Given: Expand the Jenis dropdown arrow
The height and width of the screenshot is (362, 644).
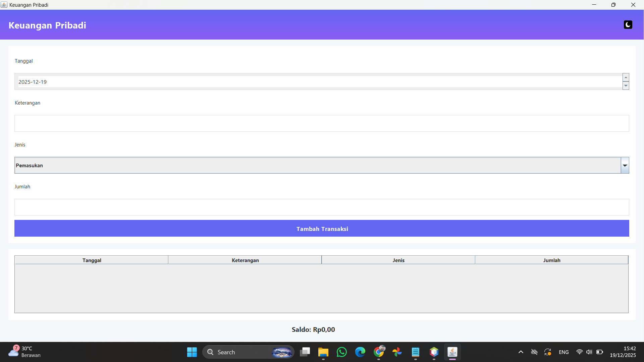Looking at the screenshot, I should (625, 166).
